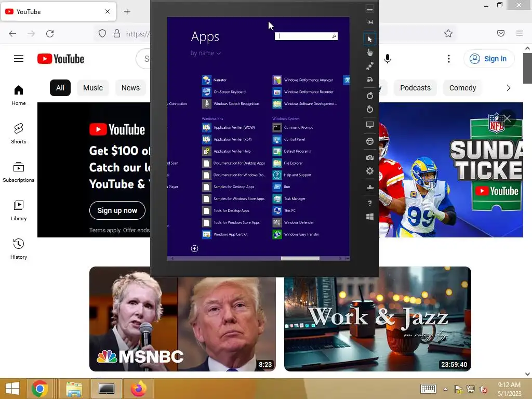
Task: Click the YouTube Sign in button
Action: [x=489, y=59]
